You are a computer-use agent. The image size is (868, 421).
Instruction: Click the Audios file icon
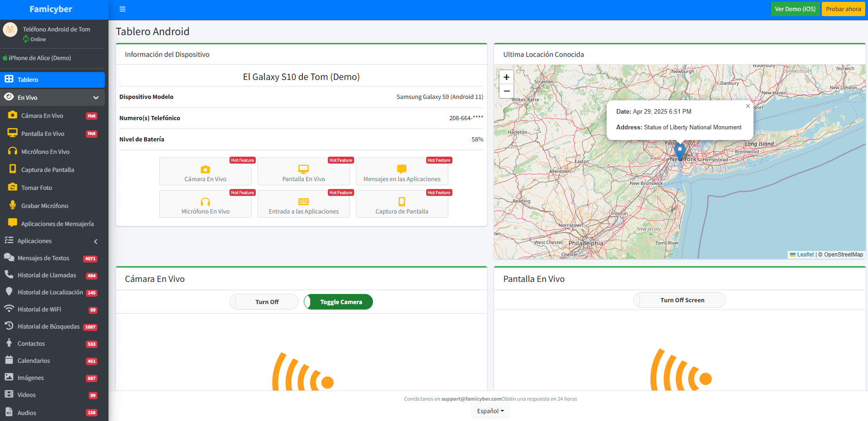coord(9,412)
